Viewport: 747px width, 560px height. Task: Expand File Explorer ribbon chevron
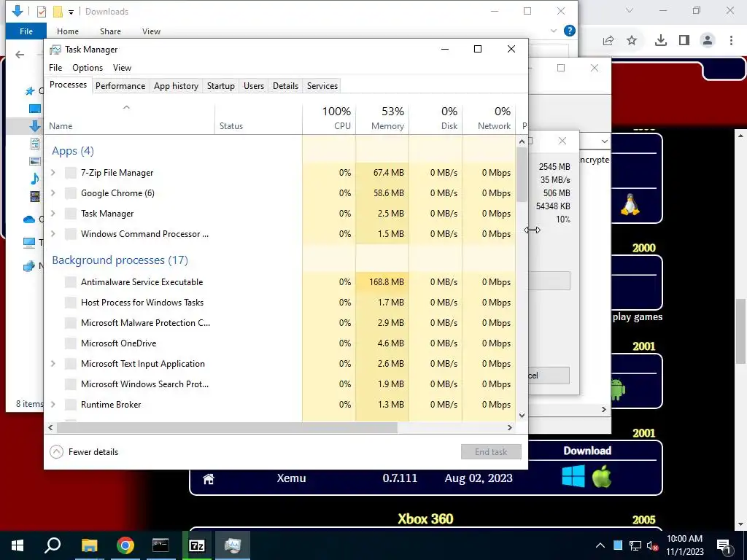(x=554, y=31)
